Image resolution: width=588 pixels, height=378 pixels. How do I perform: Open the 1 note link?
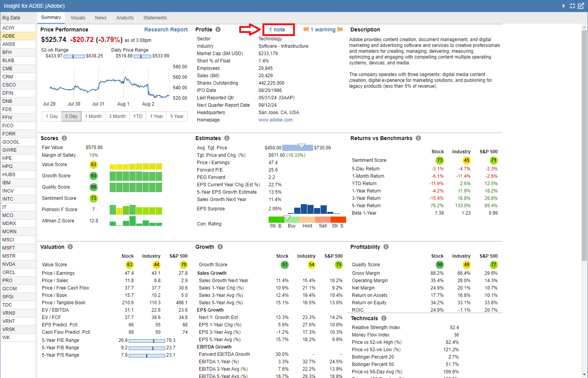pos(277,29)
